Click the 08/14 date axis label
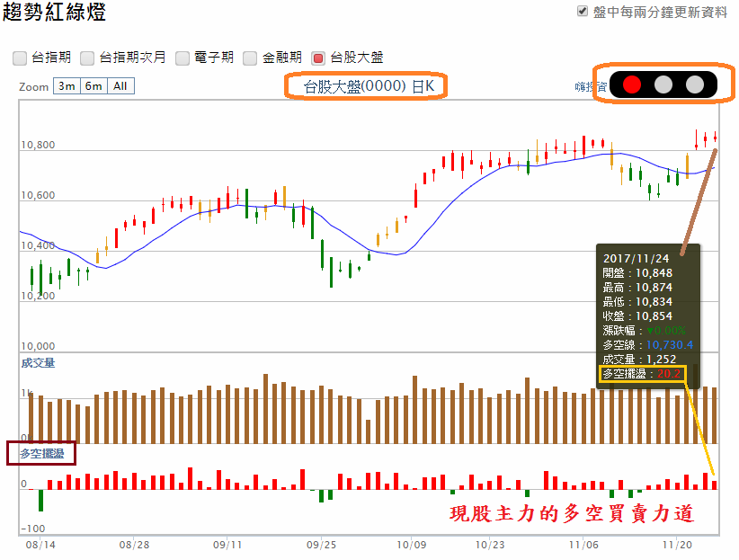The image size is (739, 560). tap(40, 545)
